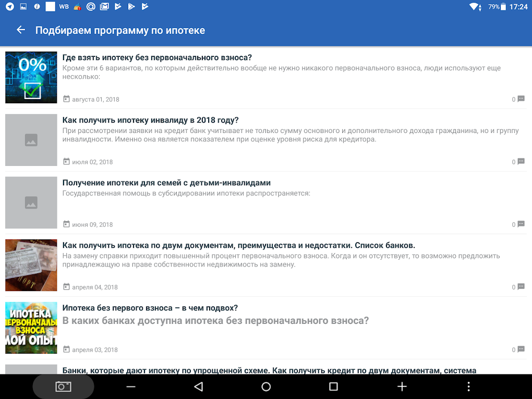This screenshot has width=532, height=399.
Task: Tap the @ mail notification icon
Action: click(x=91, y=6)
